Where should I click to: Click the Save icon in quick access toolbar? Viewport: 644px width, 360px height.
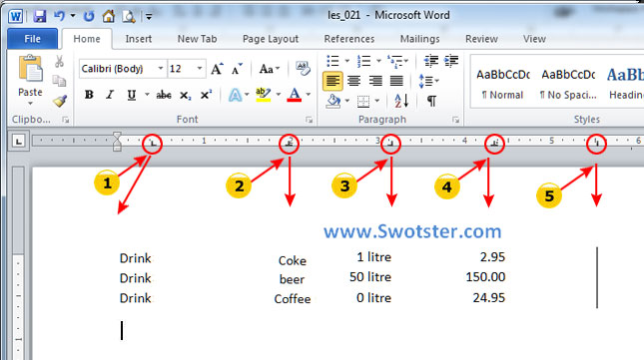coord(39,16)
